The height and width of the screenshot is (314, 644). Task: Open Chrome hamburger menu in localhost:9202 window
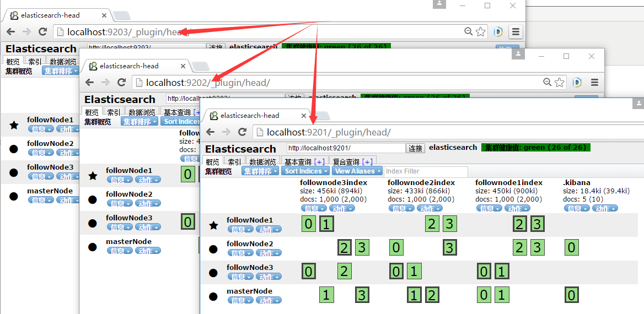(x=595, y=83)
